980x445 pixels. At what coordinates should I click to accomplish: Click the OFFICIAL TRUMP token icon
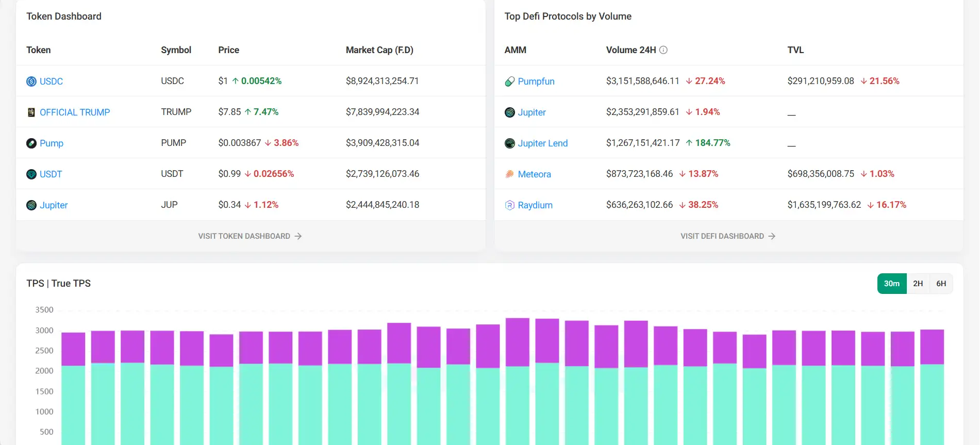[x=31, y=112]
